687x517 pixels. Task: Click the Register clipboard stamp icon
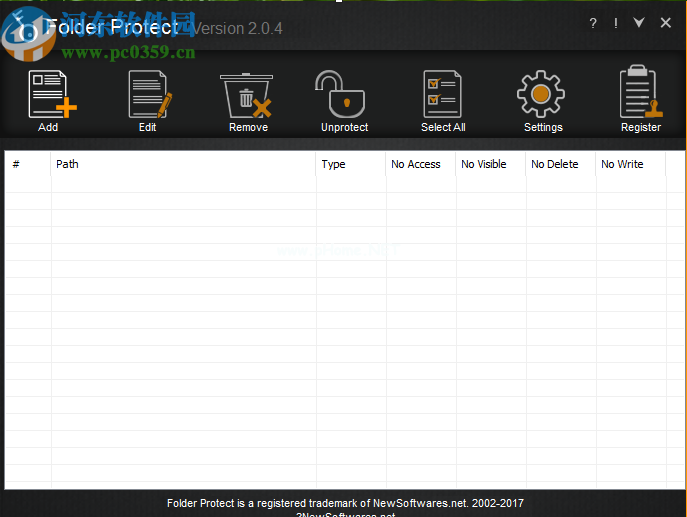pyautogui.click(x=640, y=98)
